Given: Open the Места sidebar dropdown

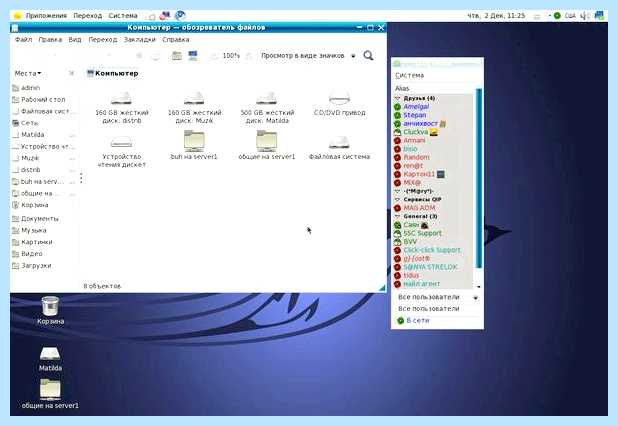Looking at the screenshot, I should pyautogui.click(x=28, y=73).
